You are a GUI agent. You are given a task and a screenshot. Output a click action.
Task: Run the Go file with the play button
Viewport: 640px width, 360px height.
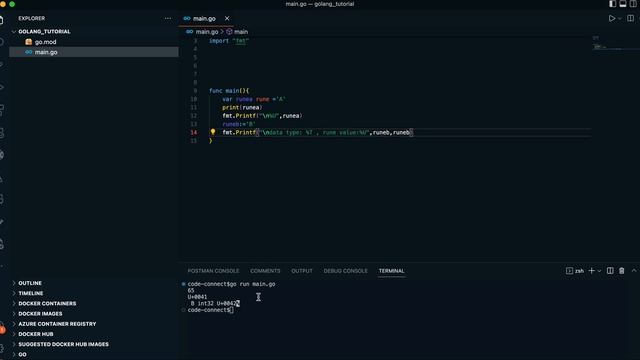coord(611,18)
